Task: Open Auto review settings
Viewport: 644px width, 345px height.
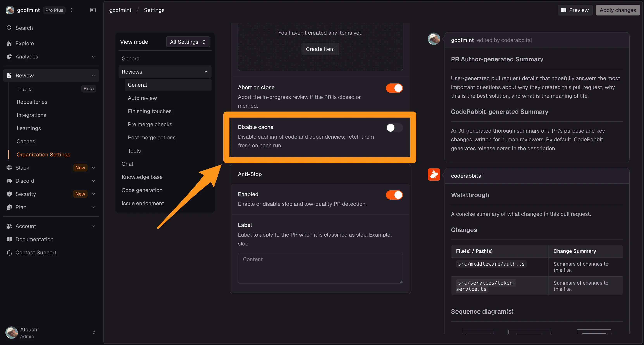Action: [143, 98]
